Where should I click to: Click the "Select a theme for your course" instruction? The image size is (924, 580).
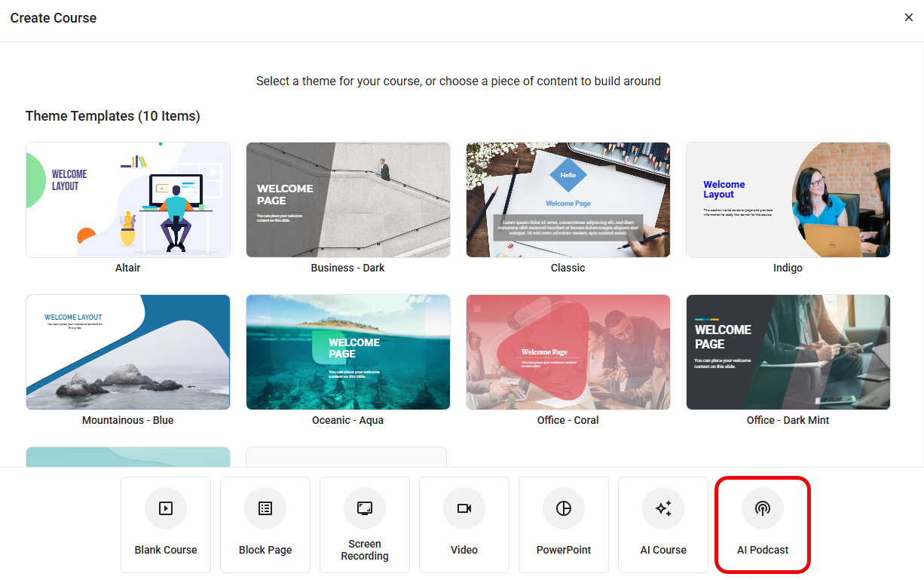point(458,81)
